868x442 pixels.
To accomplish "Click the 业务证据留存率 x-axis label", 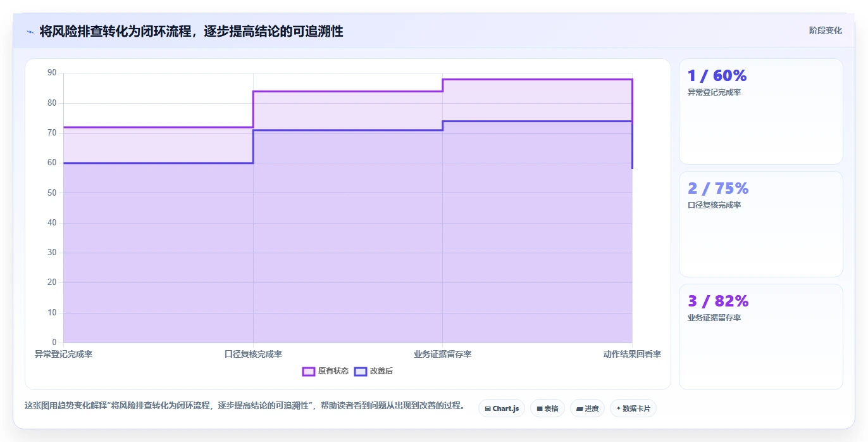I will 443,354.
